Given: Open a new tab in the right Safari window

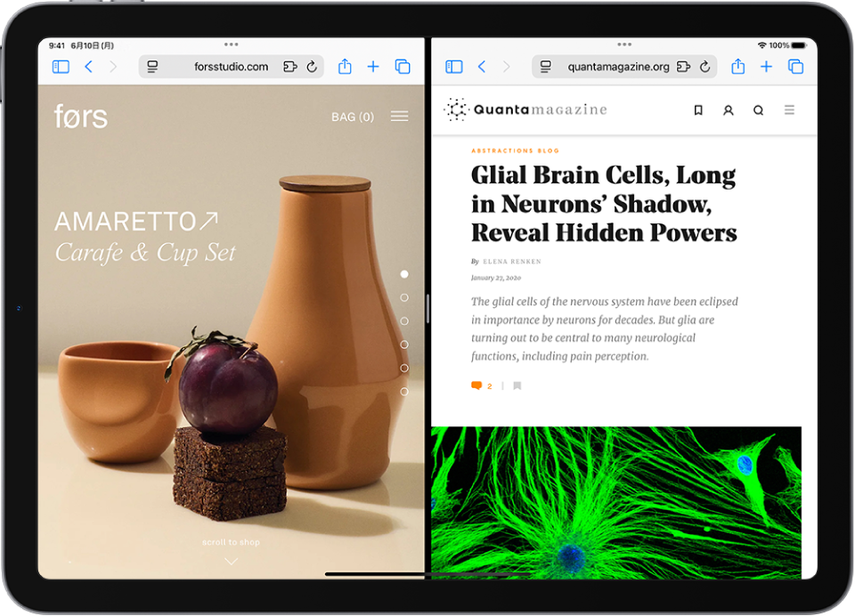Looking at the screenshot, I should pyautogui.click(x=767, y=66).
